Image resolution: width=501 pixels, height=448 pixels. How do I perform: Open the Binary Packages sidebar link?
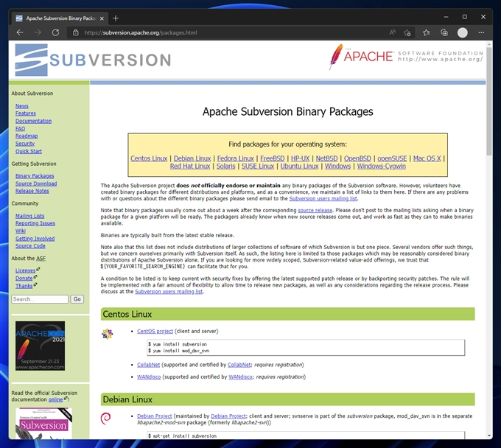click(35, 176)
